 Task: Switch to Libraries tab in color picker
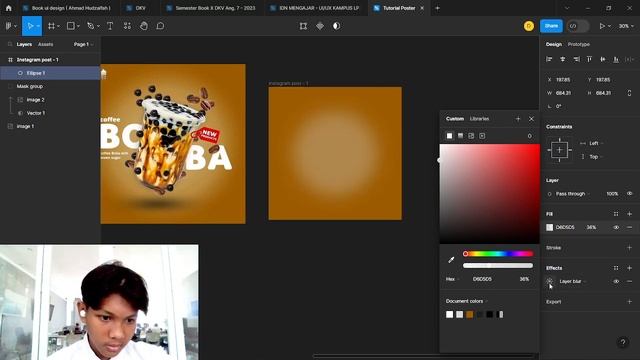[x=479, y=119]
